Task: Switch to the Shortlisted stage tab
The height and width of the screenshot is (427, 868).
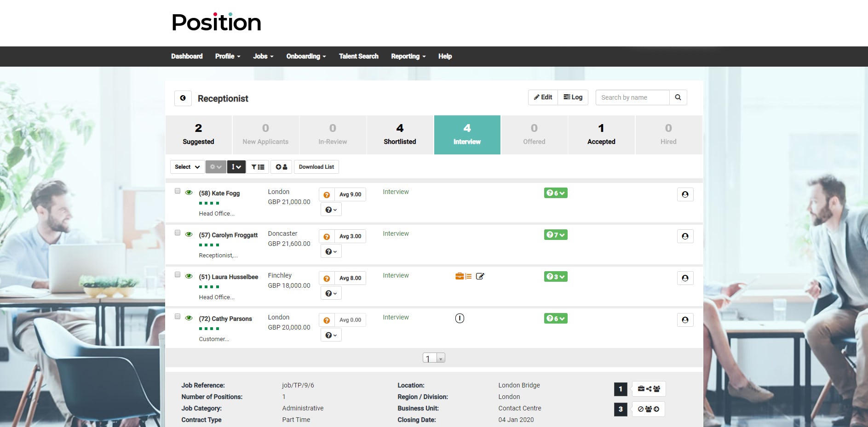Action: coord(399,135)
